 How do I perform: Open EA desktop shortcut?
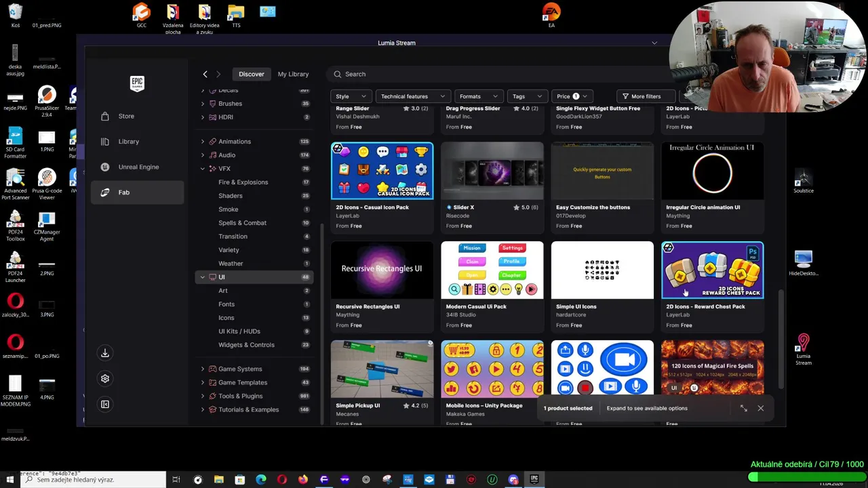point(551,16)
